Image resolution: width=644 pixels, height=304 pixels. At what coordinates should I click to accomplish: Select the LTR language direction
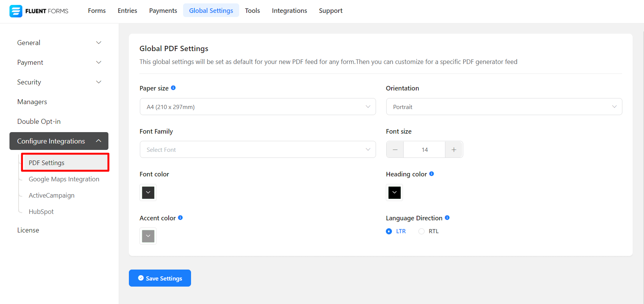[389, 231]
